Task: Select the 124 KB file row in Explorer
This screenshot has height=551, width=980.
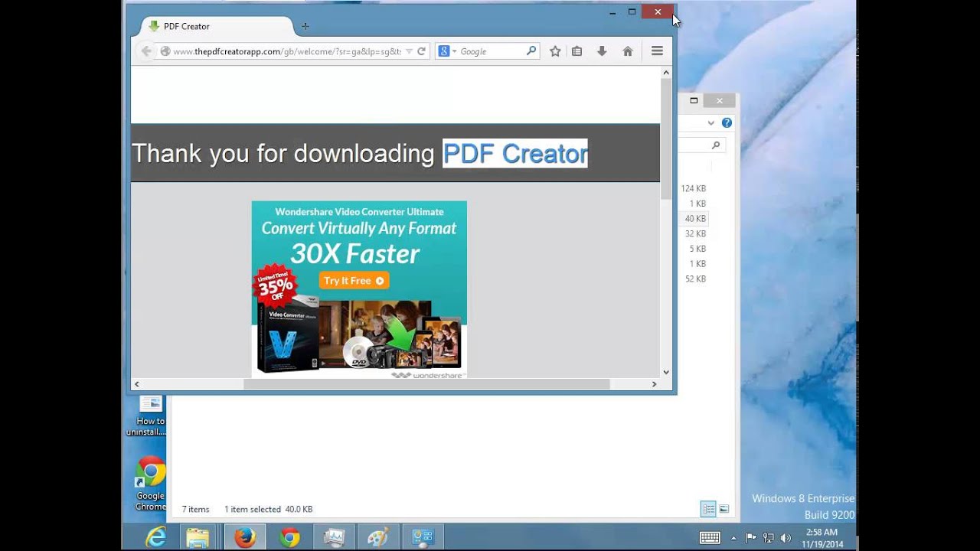Action: click(694, 188)
